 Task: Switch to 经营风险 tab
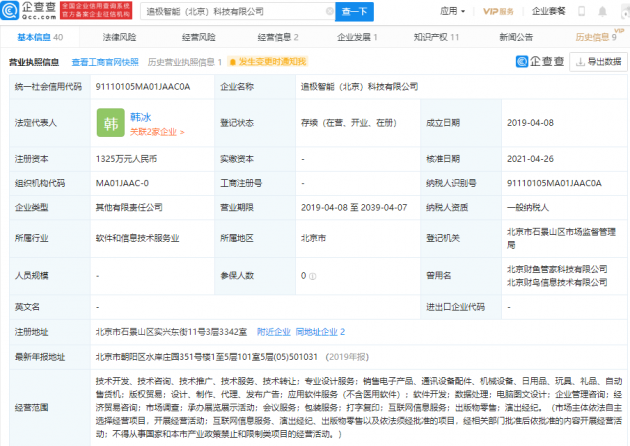pyautogui.click(x=198, y=37)
